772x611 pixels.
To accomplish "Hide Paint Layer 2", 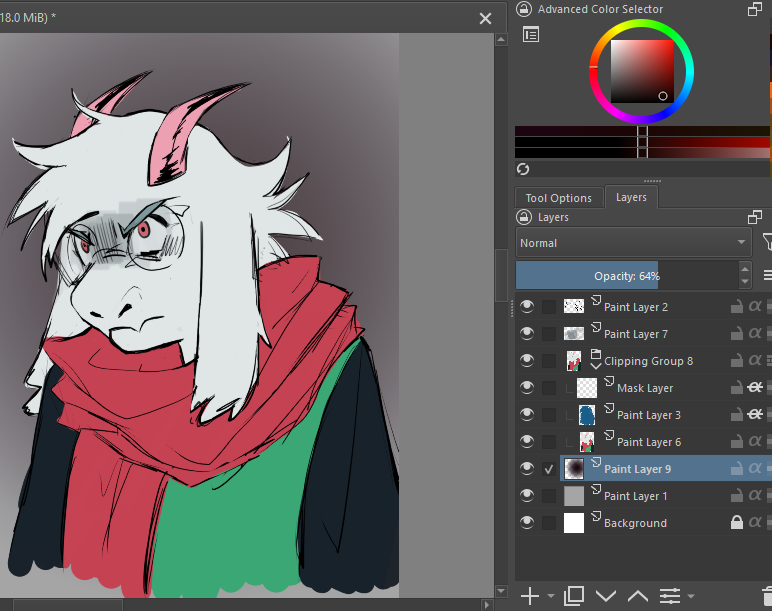I will coord(527,306).
